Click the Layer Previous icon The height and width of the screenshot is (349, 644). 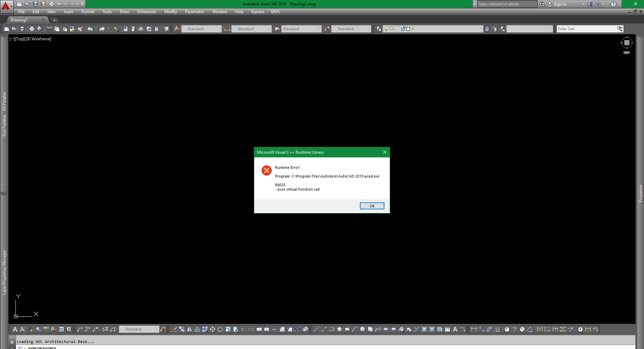click(495, 29)
